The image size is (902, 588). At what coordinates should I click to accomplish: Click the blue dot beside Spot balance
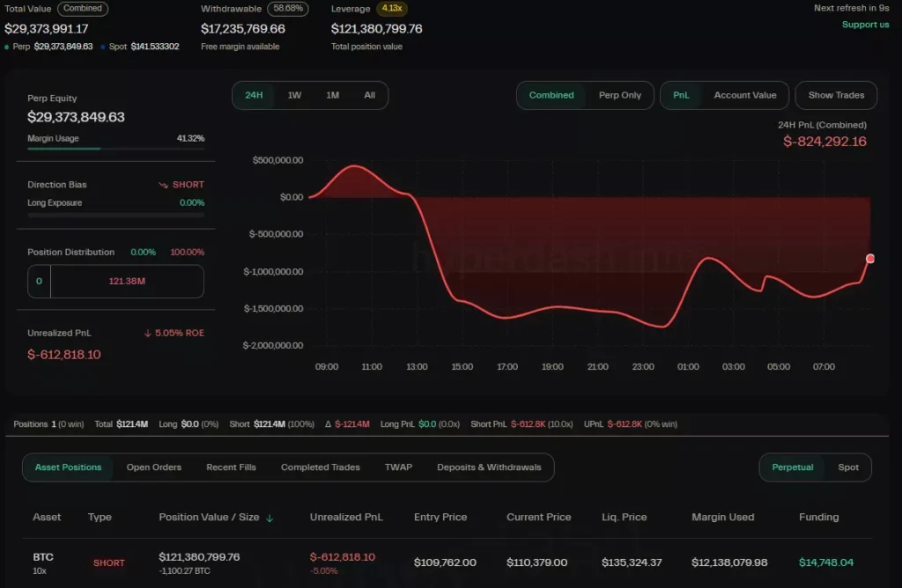[102, 47]
